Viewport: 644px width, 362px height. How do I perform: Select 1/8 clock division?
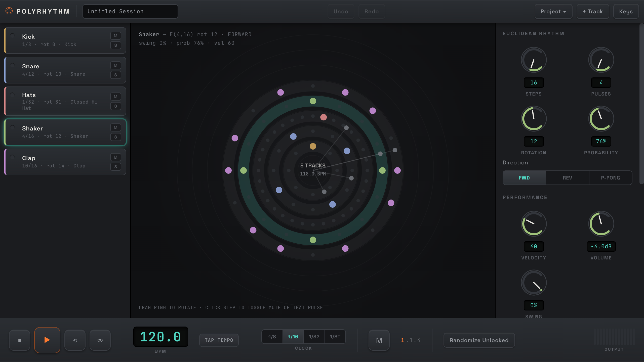pos(272,337)
